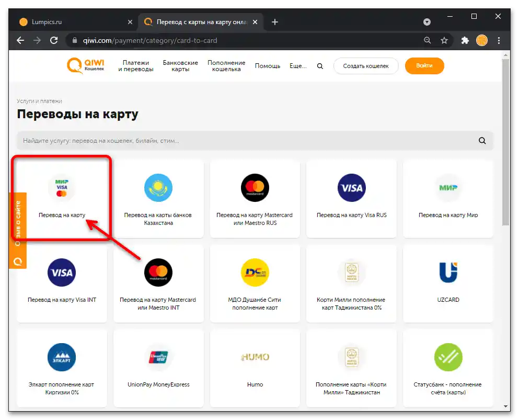Click the Humo label
The width and height of the screenshot is (519, 420).
tap(255, 384)
